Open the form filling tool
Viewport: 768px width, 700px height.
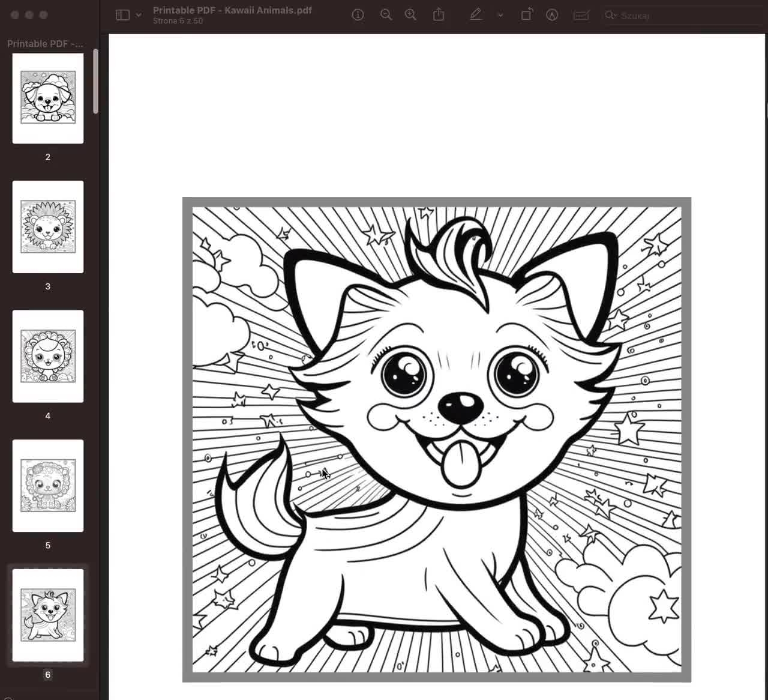(581, 15)
